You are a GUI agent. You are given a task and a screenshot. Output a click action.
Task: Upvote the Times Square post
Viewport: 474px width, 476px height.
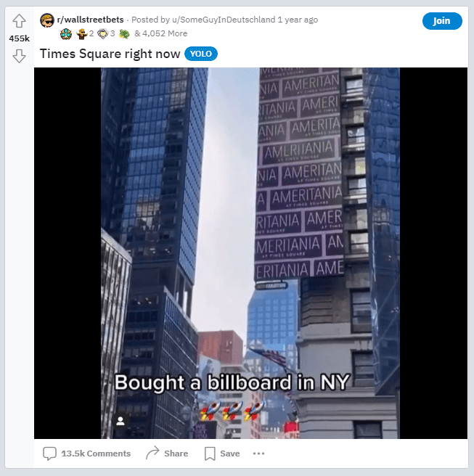click(19, 21)
